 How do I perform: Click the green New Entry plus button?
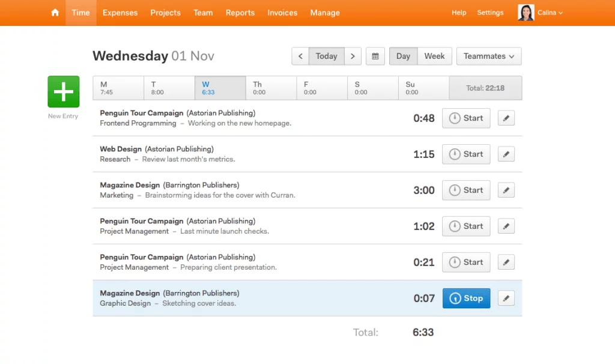pos(63,92)
